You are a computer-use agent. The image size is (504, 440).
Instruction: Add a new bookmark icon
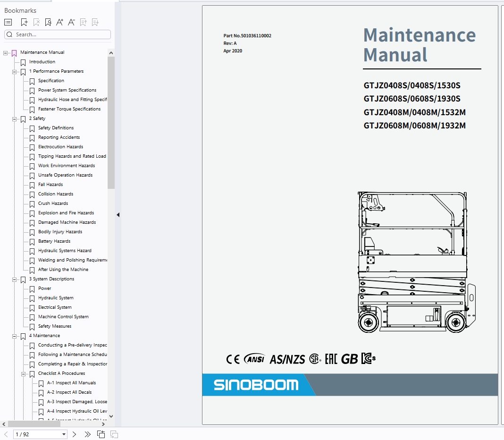point(24,22)
